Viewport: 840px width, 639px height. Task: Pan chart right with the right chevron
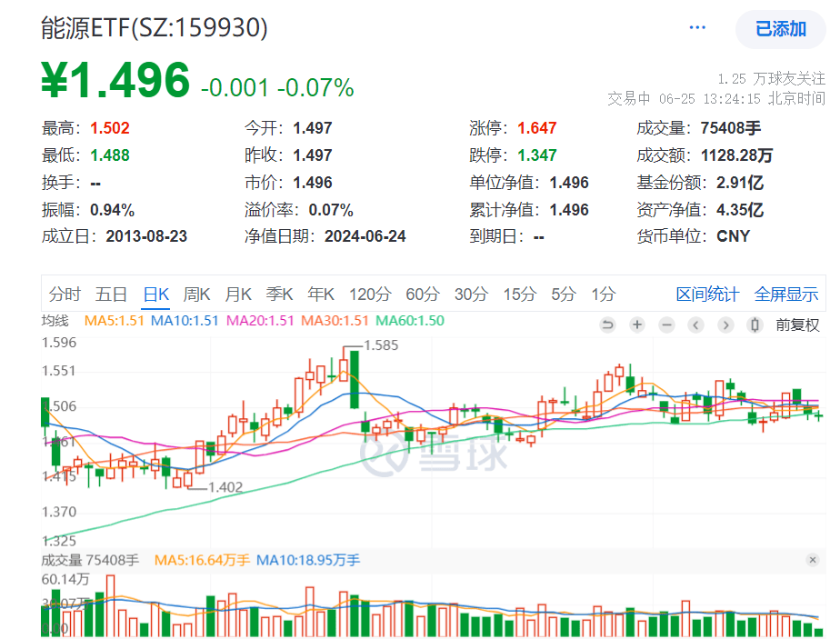(725, 324)
